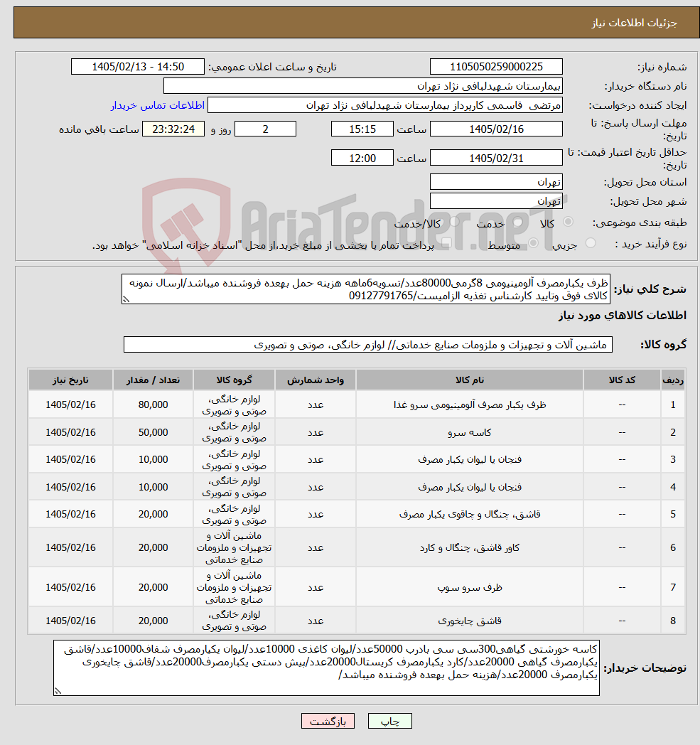The image size is (700, 745).
Task: Click the چاپ print button
Action: 390,721
